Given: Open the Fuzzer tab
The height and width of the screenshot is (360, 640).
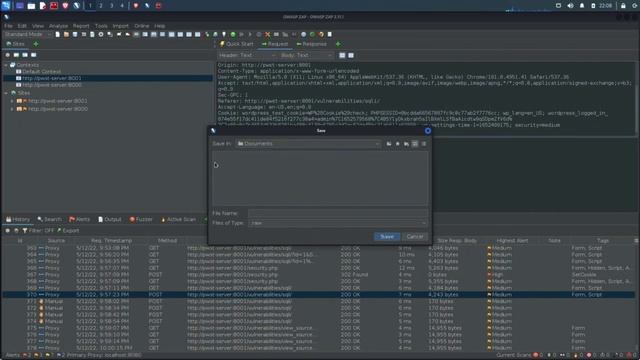Looking at the screenshot, I should (x=141, y=220).
